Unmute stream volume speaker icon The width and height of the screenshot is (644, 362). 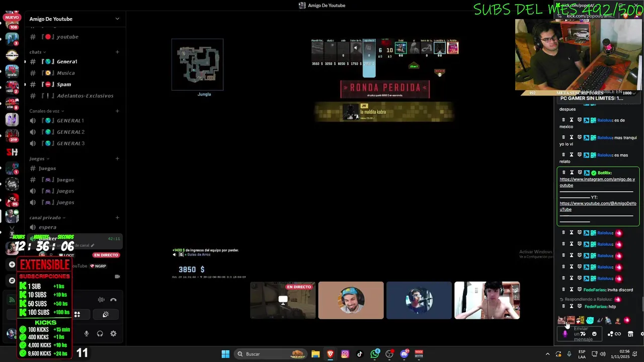click(175, 255)
